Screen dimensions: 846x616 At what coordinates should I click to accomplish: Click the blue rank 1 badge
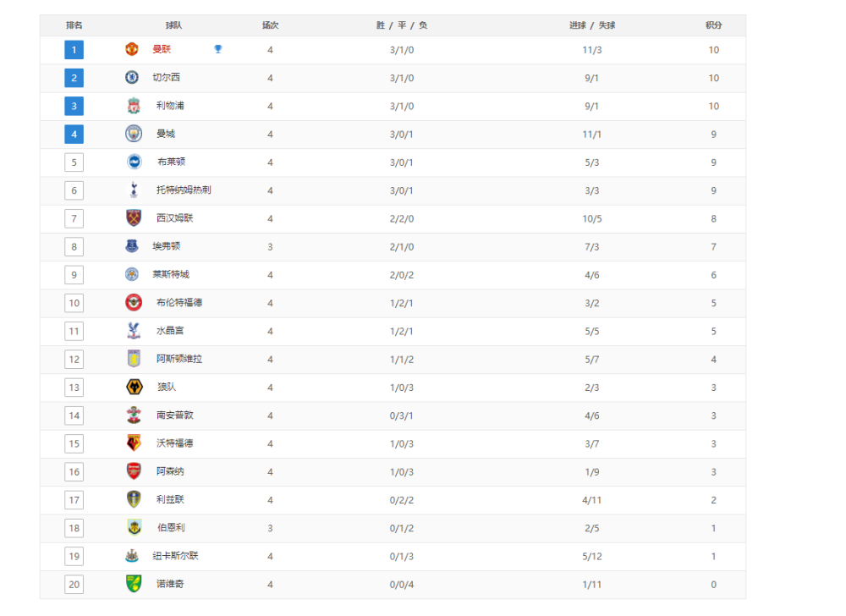coord(74,50)
